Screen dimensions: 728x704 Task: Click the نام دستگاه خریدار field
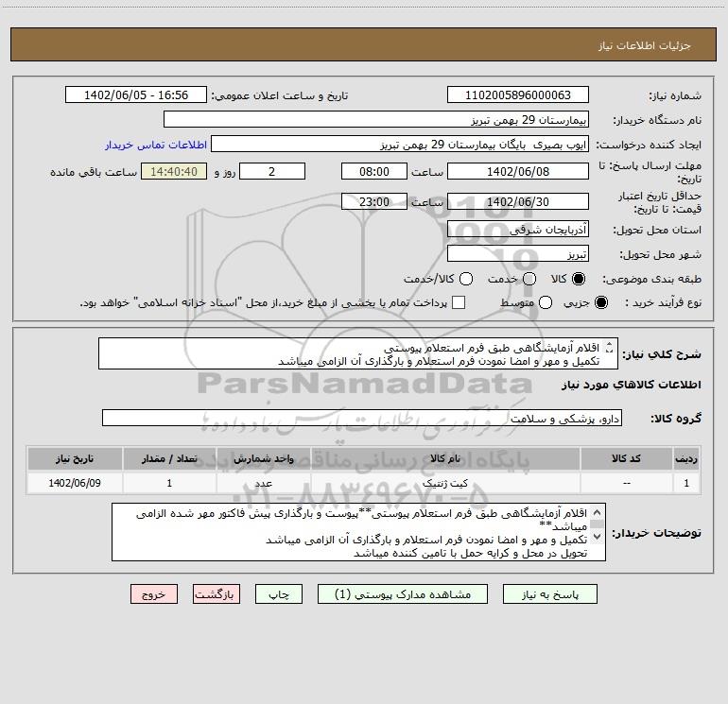[x=376, y=119]
